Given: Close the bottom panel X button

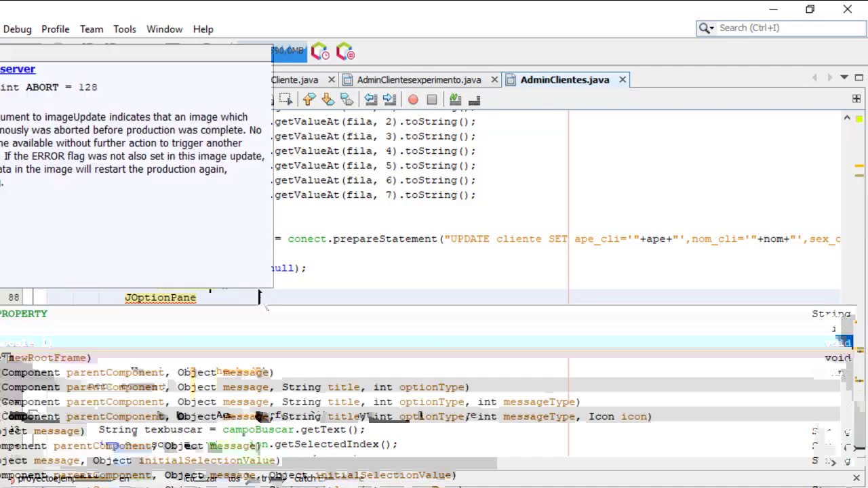Looking at the screenshot, I should coord(856,478).
